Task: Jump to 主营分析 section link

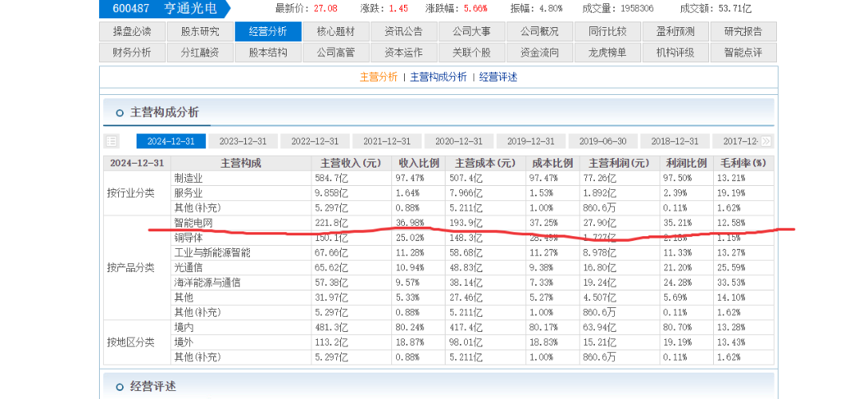Action: pos(379,77)
